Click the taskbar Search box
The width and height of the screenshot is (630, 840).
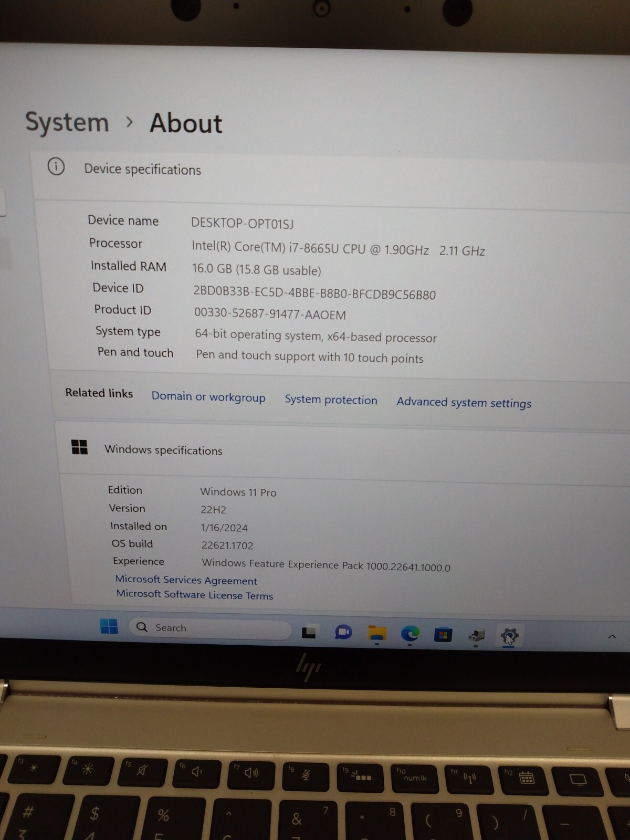pyautogui.click(x=210, y=628)
